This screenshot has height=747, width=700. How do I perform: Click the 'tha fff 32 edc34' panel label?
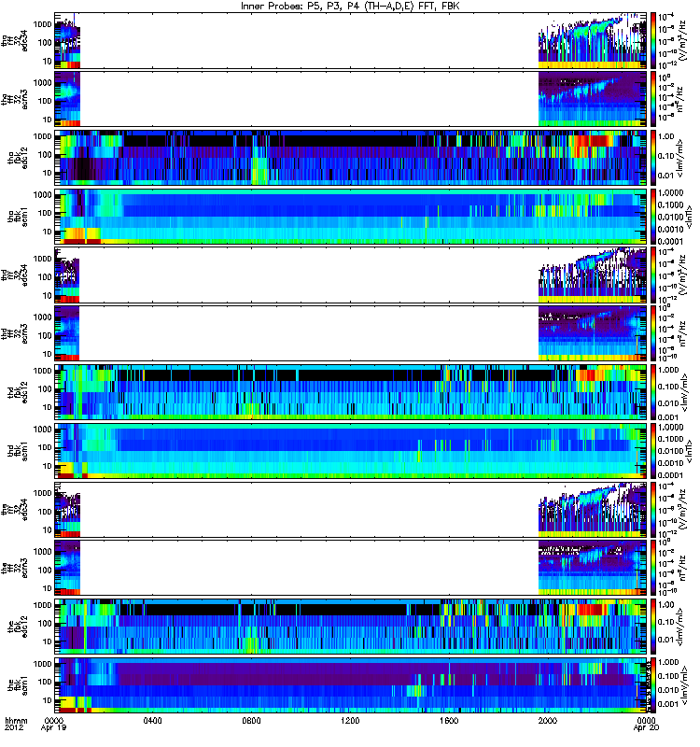[15, 41]
